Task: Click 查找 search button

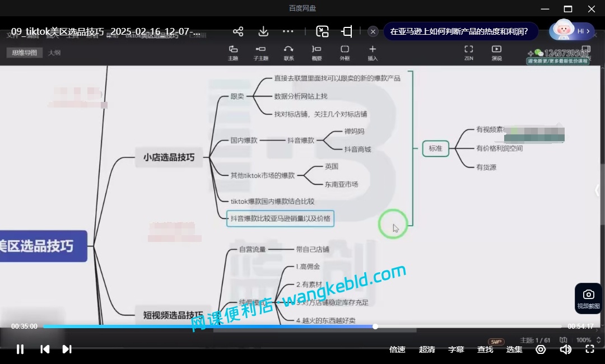Action: pos(485,349)
